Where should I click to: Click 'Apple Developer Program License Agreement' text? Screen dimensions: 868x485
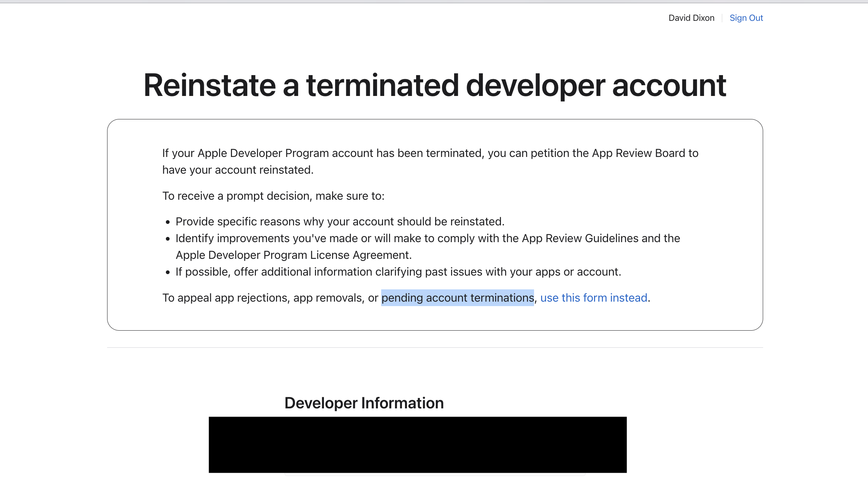(x=293, y=255)
